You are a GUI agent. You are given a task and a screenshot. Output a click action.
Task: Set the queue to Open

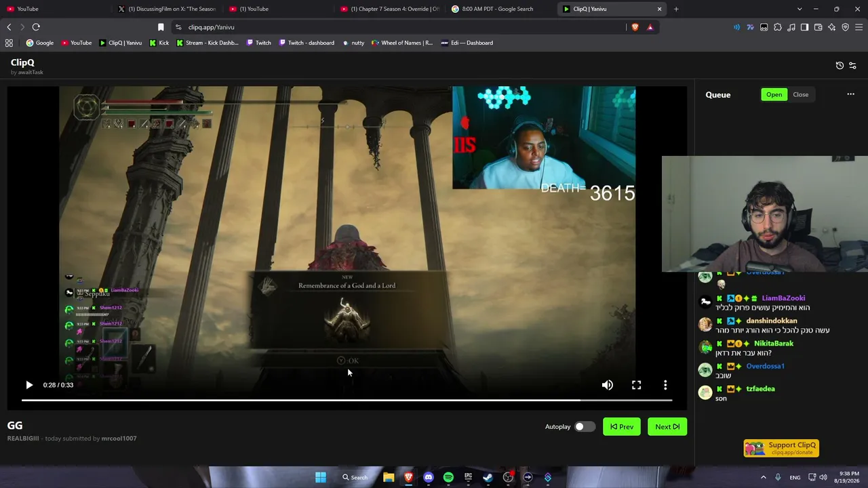coord(774,95)
